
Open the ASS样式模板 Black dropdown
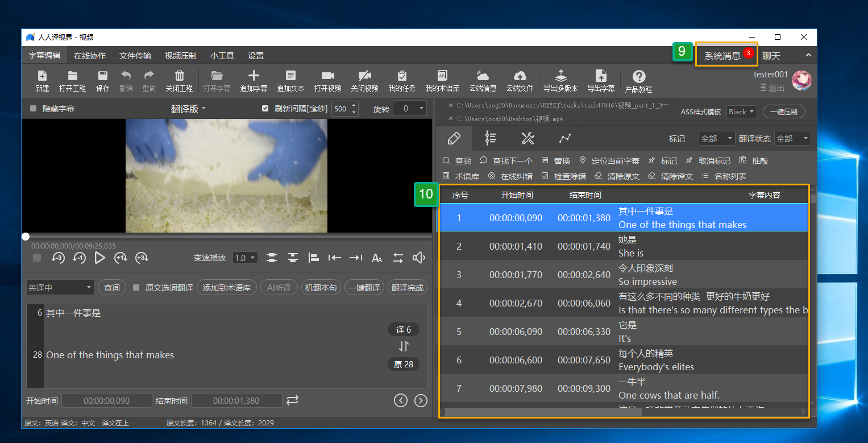click(741, 111)
